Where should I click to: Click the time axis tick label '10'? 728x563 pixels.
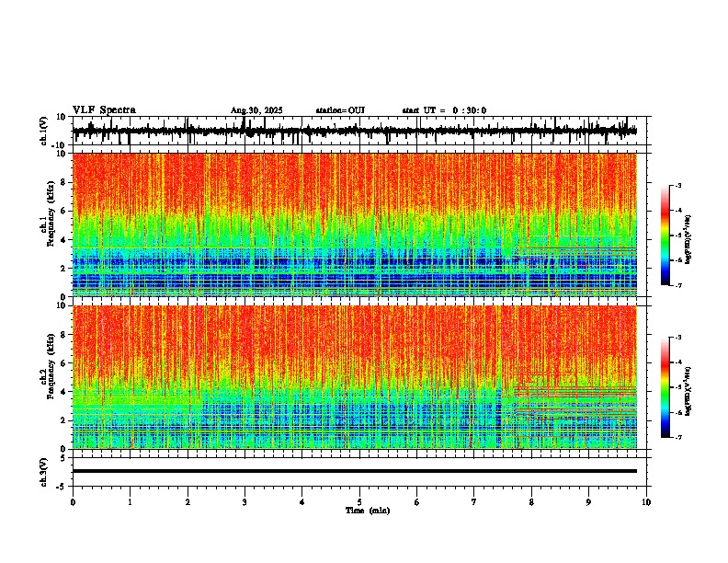[x=646, y=502]
